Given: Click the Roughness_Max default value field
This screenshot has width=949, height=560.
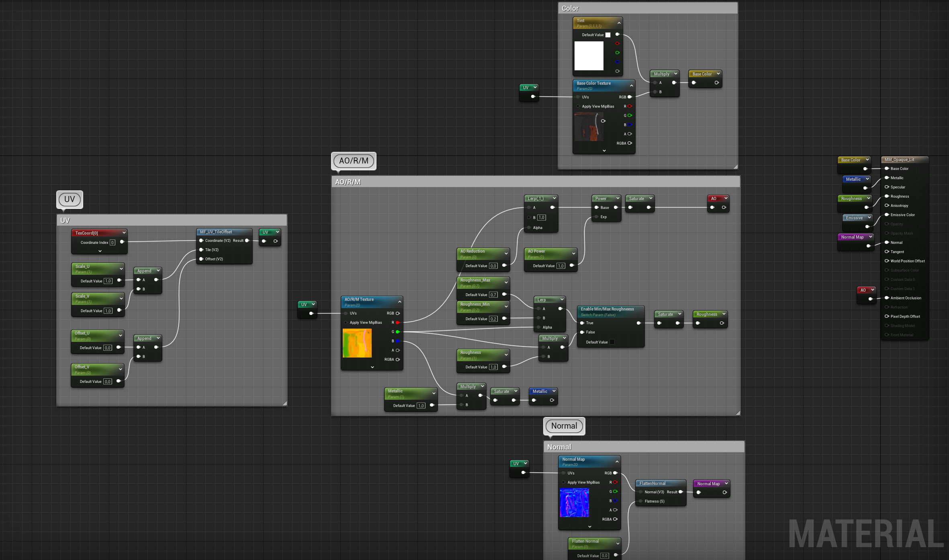Looking at the screenshot, I should (493, 295).
